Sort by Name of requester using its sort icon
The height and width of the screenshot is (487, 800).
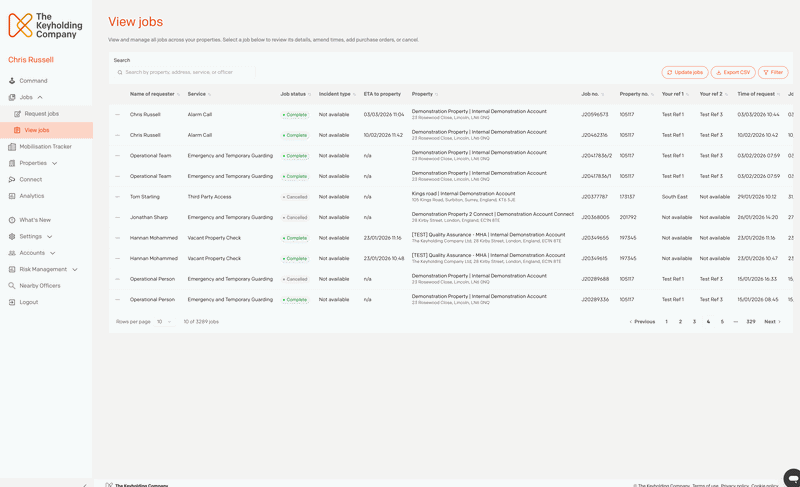point(178,94)
